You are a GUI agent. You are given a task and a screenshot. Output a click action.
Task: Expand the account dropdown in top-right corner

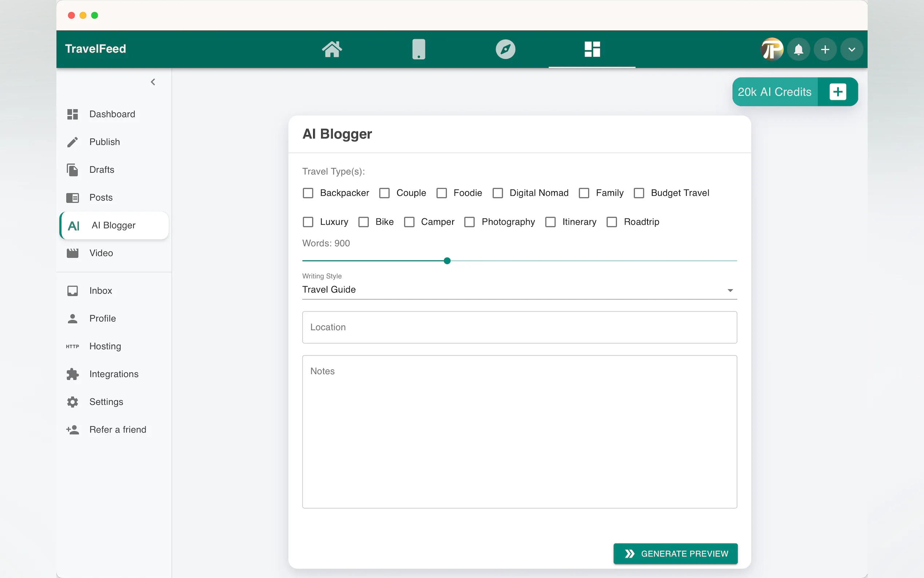[851, 49]
